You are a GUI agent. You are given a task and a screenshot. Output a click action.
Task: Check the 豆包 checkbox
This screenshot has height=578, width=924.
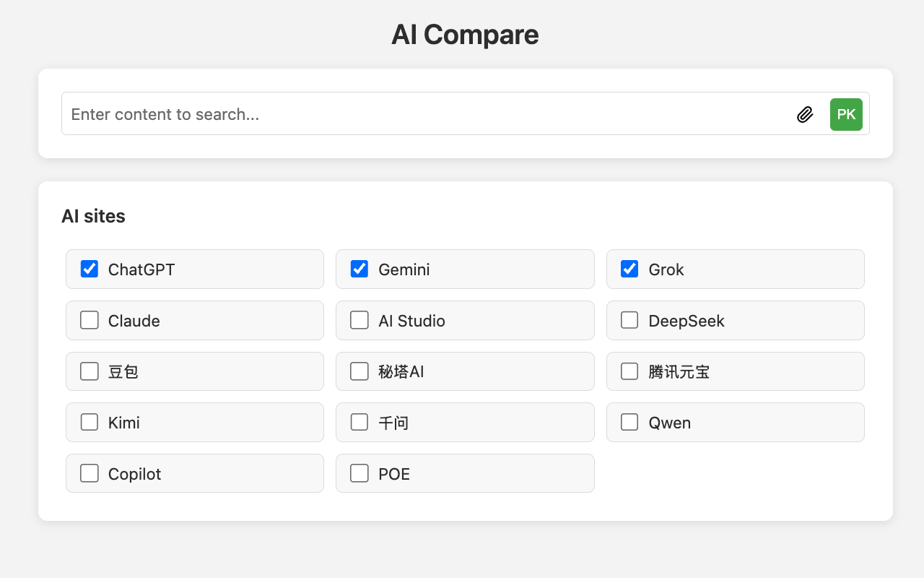pos(90,371)
